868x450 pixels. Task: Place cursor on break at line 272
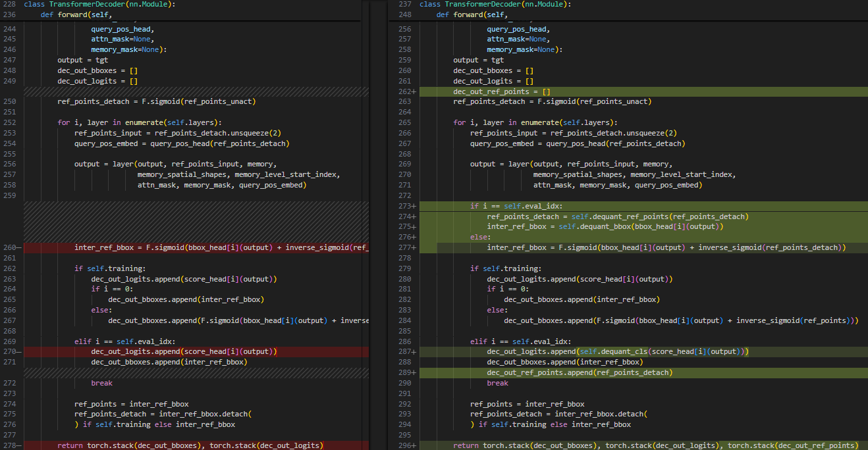pyautogui.click(x=101, y=383)
